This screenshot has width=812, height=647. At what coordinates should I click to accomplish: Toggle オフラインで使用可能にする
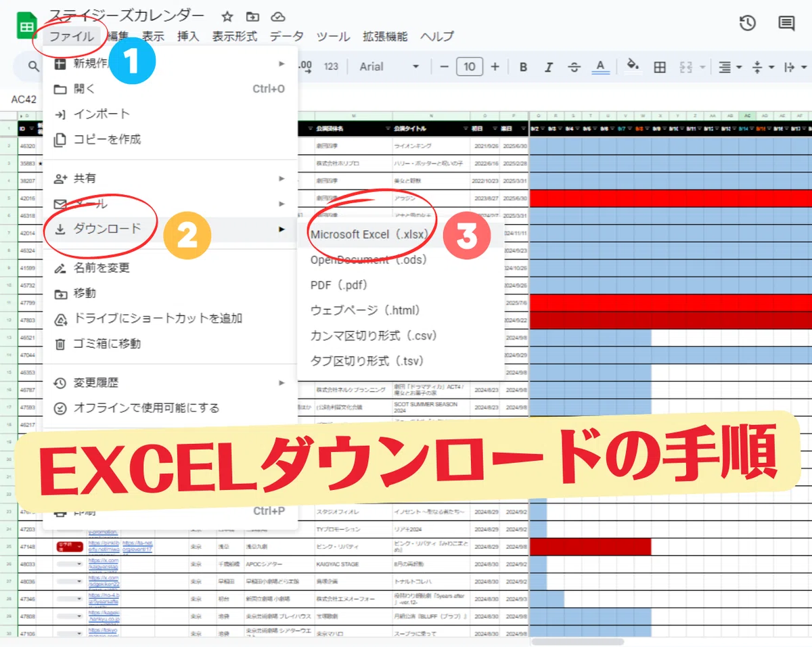170,408
